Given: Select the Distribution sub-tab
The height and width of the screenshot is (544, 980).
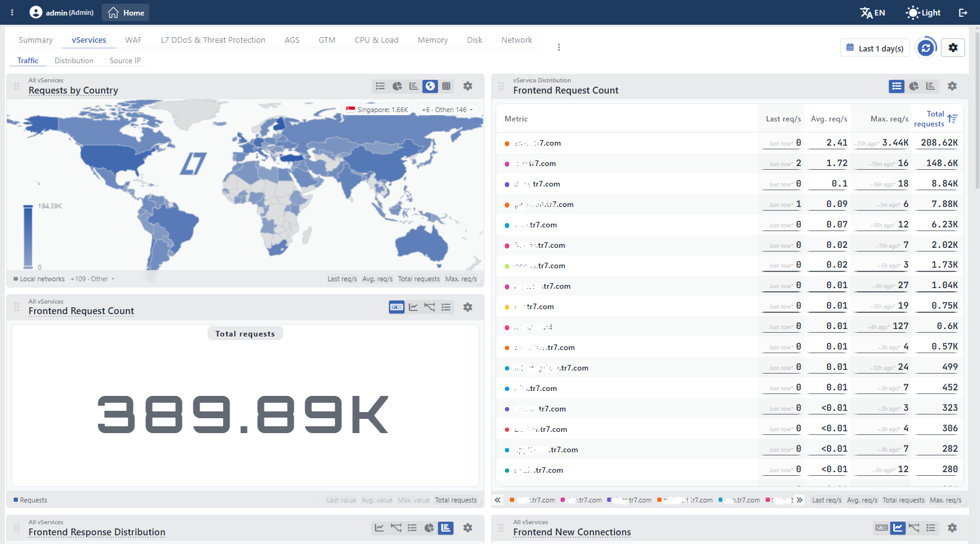Looking at the screenshot, I should click(x=74, y=61).
